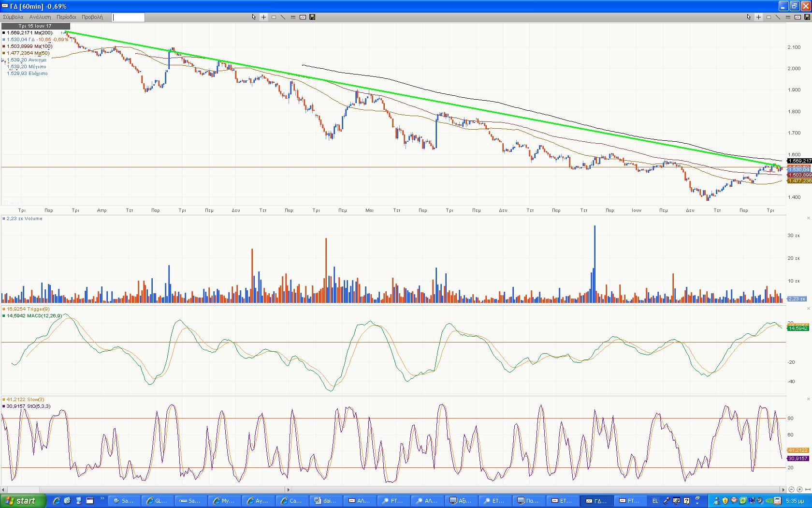This screenshot has height=508, width=812.
Task: Save the chart with the far-right floppy disk icon
Action: point(807,17)
